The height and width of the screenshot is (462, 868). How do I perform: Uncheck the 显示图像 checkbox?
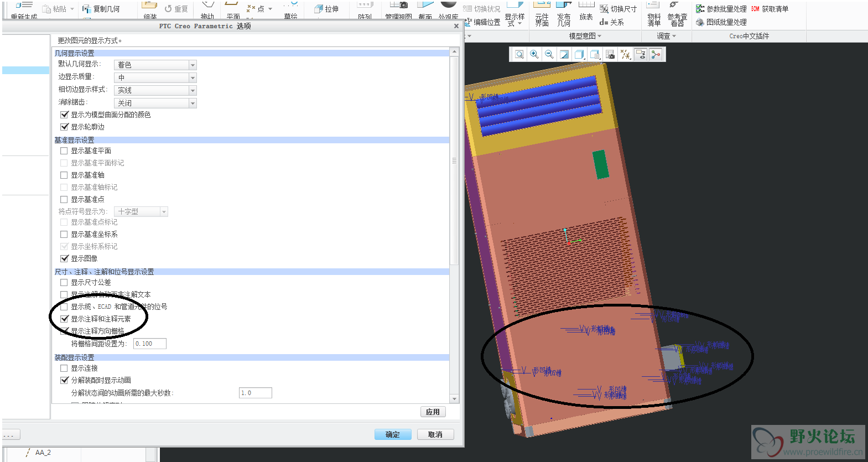tap(64, 259)
